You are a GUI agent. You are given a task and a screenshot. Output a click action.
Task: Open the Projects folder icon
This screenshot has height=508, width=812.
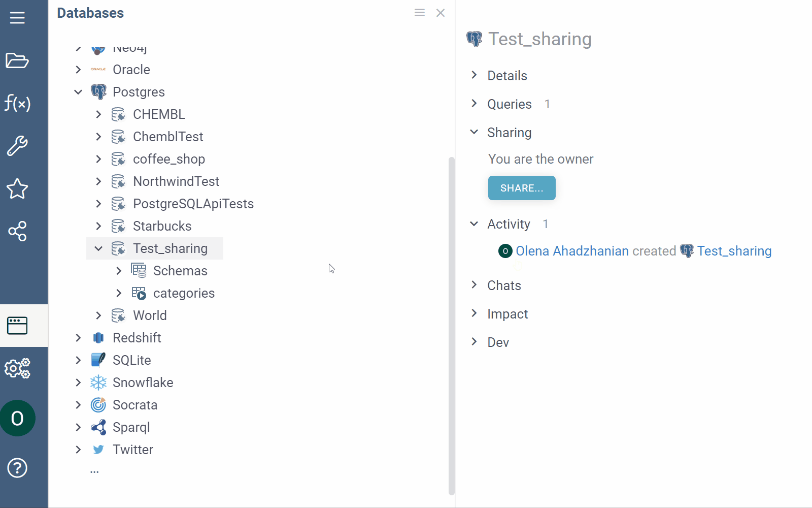(17, 60)
